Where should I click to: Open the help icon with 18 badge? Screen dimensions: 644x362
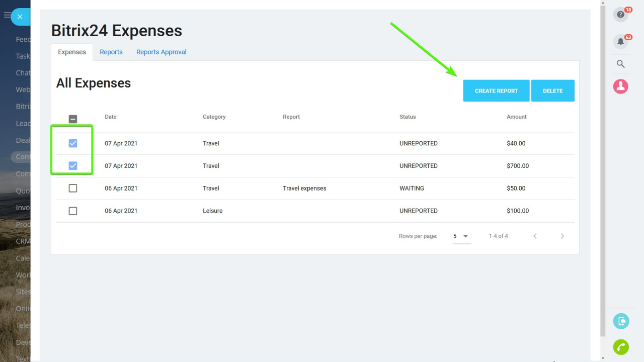(x=620, y=15)
